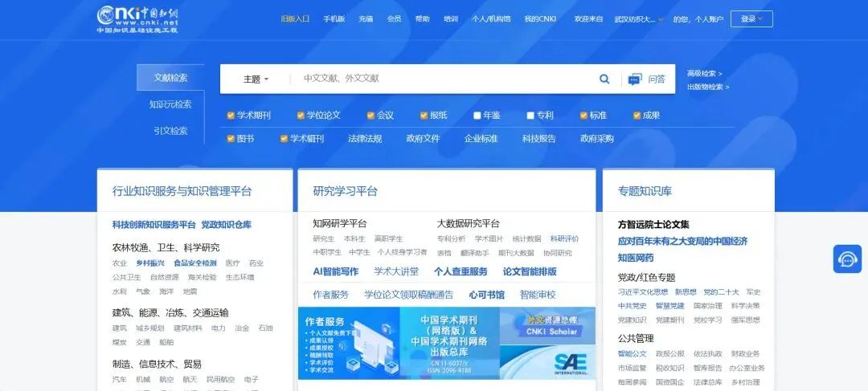Toggle the 学术期刊 checkbox

231,116
